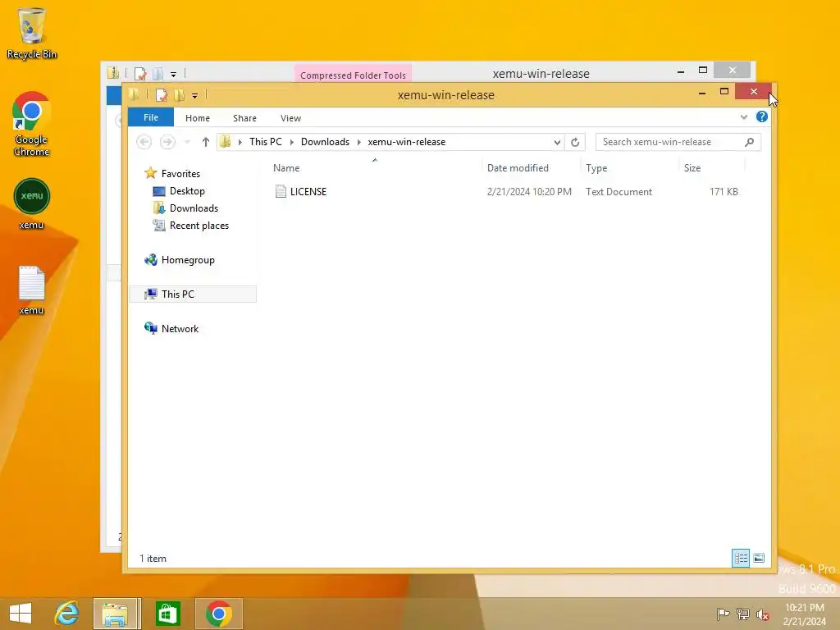
Task: Open the Windows Start button
Action: (21, 614)
